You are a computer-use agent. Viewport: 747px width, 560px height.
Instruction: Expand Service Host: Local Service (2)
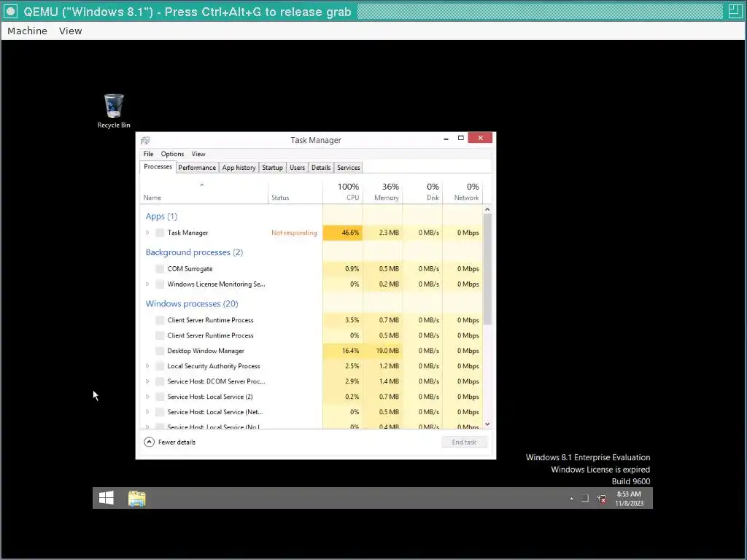coord(147,396)
